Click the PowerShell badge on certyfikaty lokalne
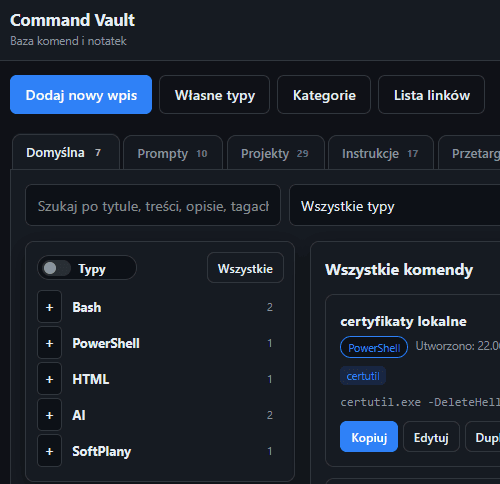The image size is (500, 484). [374, 347]
